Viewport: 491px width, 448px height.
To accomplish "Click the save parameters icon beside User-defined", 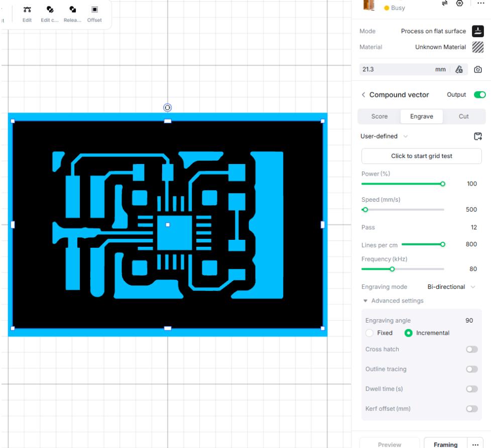I will pos(478,136).
